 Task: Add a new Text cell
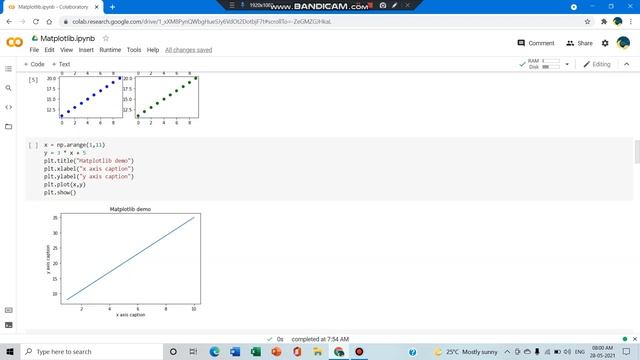click(61, 64)
